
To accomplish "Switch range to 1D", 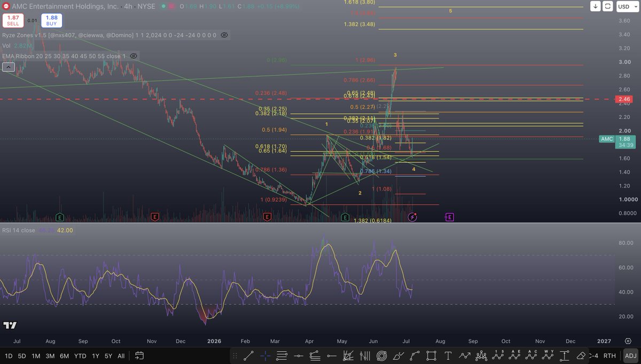I will 9,355.
